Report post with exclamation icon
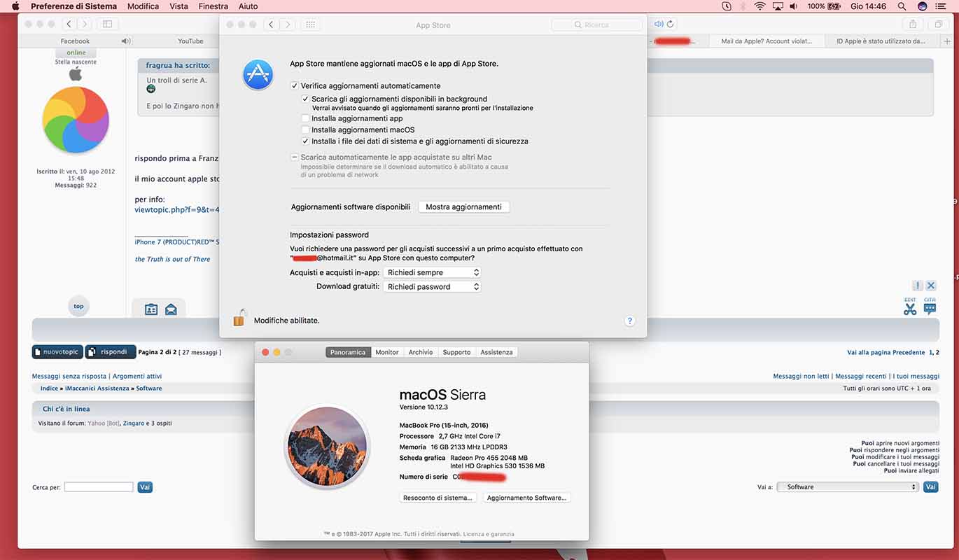This screenshot has height=560, width=959. (918, 286)
